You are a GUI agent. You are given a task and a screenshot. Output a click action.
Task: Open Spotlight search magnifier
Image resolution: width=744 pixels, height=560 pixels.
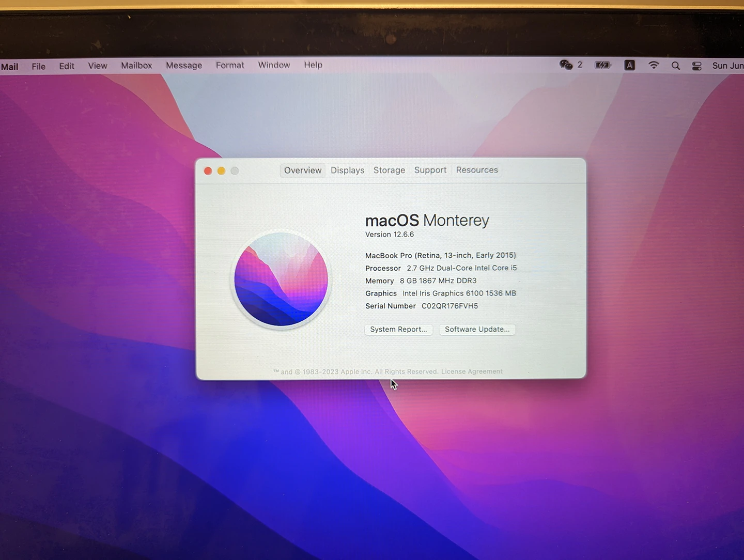point(675,66)
